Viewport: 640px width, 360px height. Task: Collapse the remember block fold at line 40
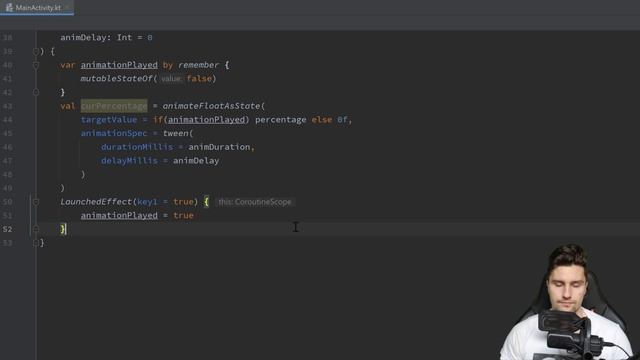(36, 65)
